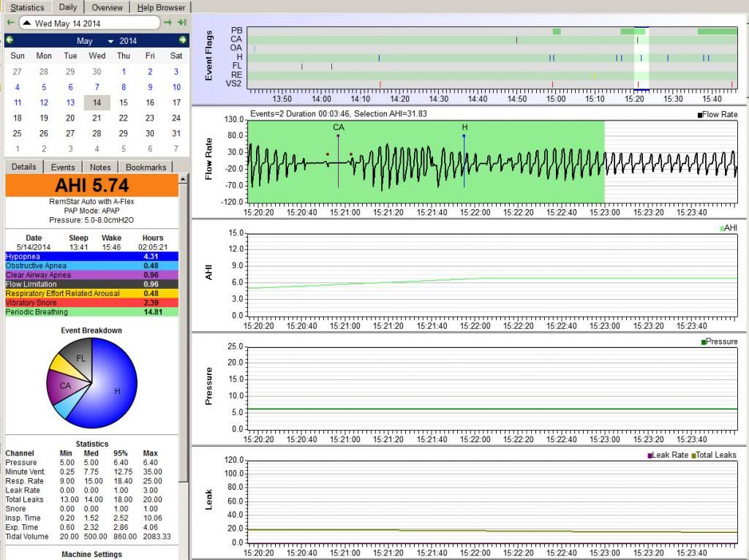Viewport: 749px width, 560px height.
Task: Click Respiratory Effort Related Arousal row
Action: pyautogui.click(x=91, y=293)
